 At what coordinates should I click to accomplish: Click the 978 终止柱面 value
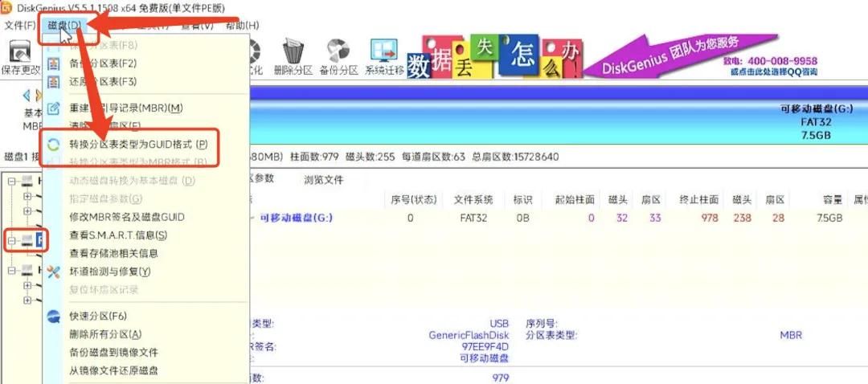pos(710,218)
